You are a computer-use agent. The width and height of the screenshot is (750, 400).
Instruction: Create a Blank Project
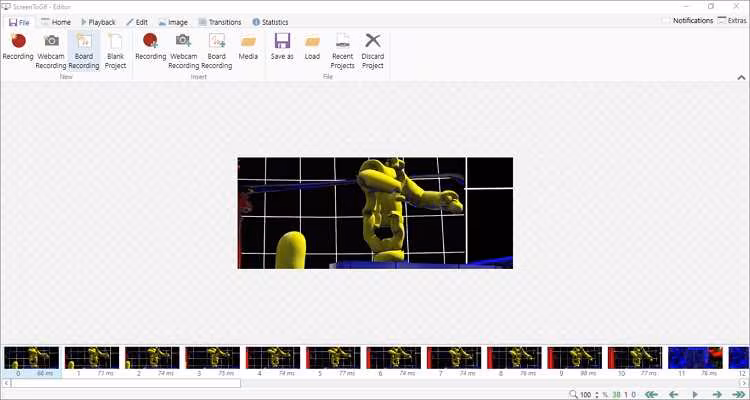pos(115,52)
